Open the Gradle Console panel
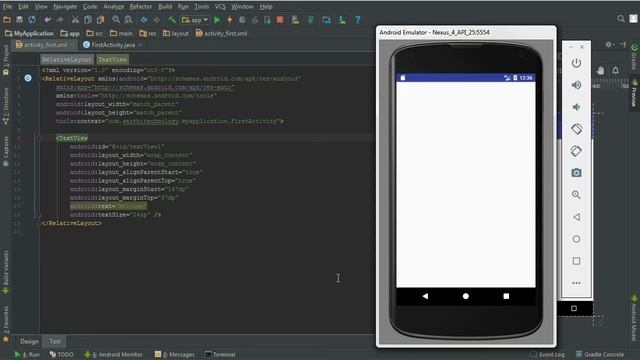Screen dimensions: 640x360 [600, 355]
